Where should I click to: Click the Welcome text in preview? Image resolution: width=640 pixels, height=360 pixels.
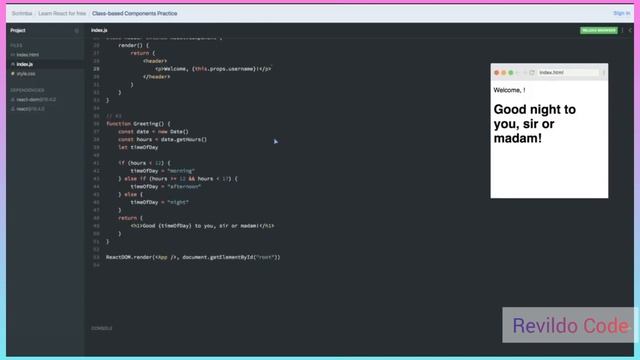[509, 90]
